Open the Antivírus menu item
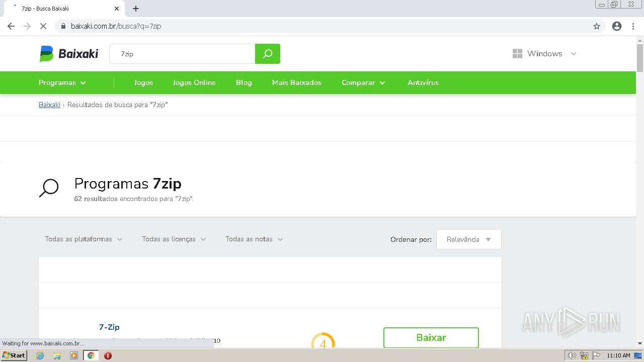The height and width of the screenshot is (362, 644). coord(423,82)
